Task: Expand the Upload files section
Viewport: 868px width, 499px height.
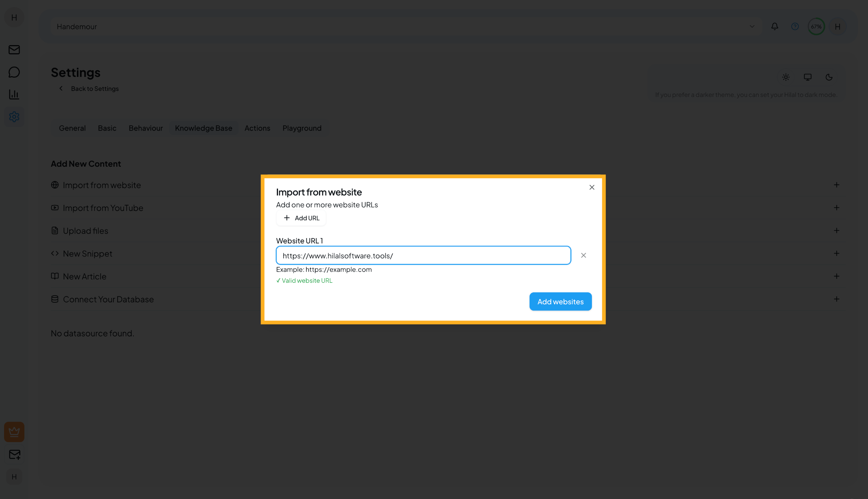Action: (x=837, y=230)
